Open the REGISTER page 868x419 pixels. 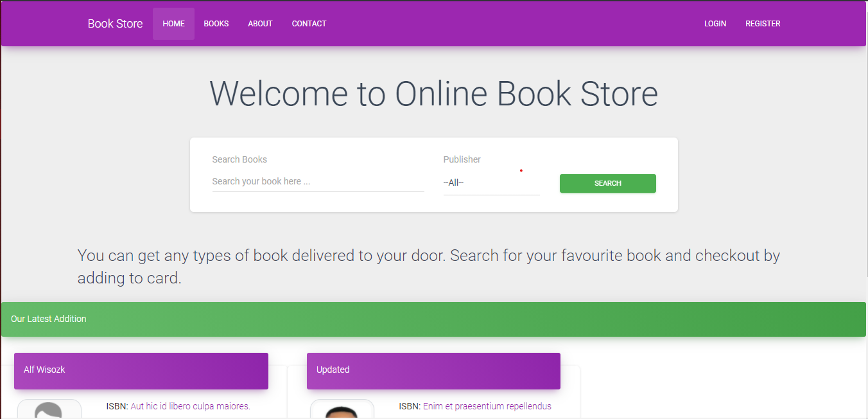coord(763,24)
